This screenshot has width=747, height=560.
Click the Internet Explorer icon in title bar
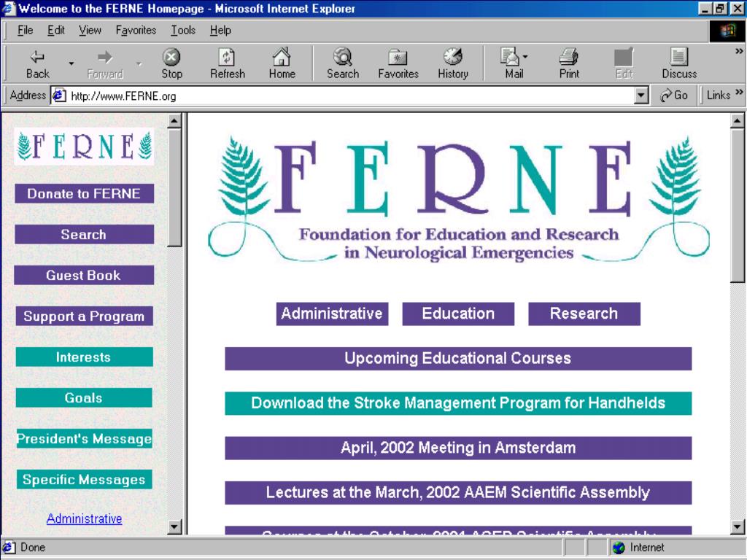[x=9, y=9]
